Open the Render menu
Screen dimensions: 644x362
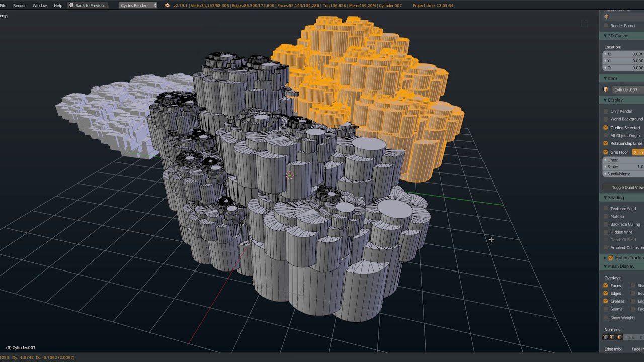point(19,5)
